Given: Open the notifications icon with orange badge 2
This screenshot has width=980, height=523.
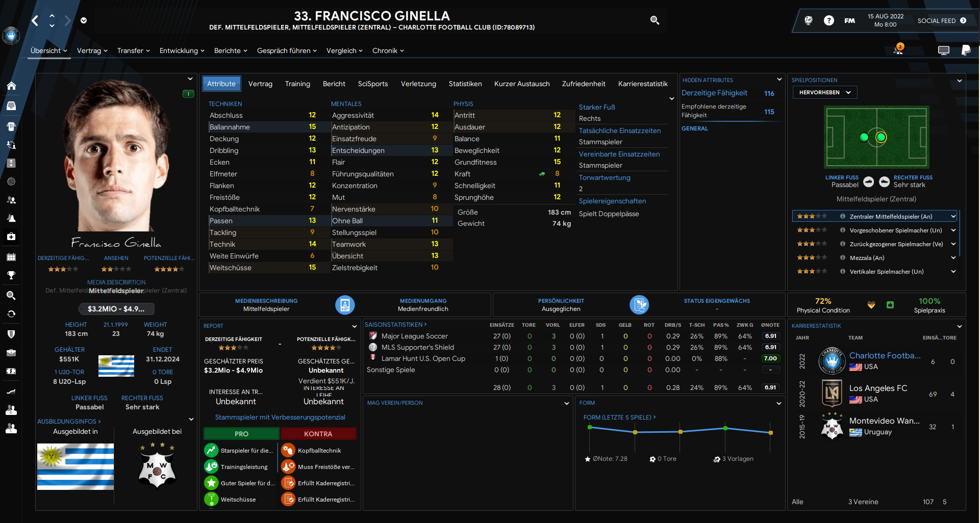Looking at the screenshot, I should coord(898,49).
